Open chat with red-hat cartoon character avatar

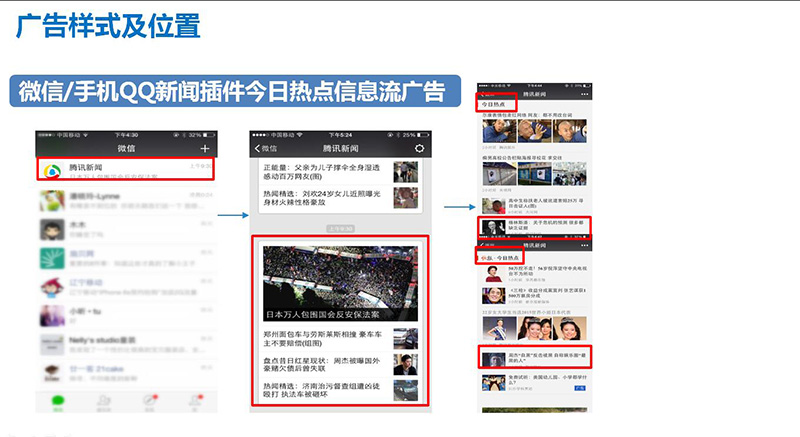(127, 287)
